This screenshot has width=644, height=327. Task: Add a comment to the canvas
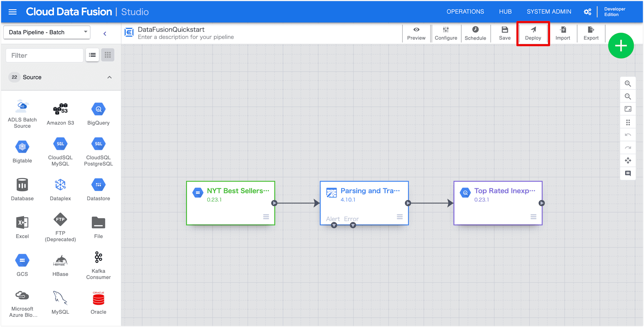pyautogui.click(x=628, y=173)
